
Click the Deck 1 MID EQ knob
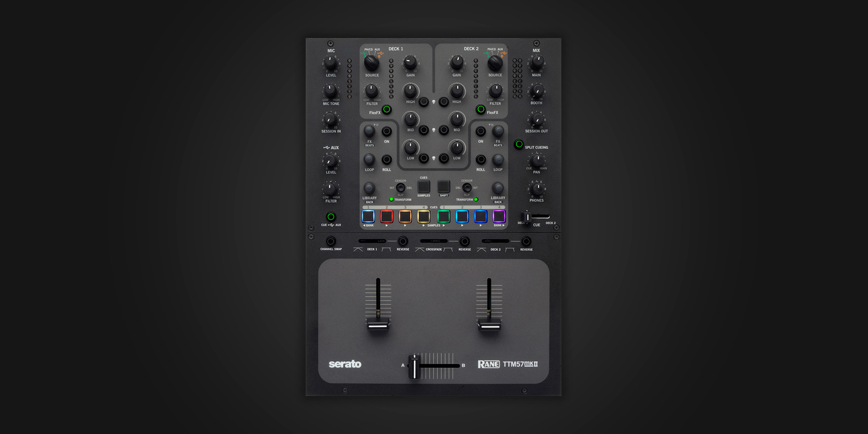click(x=410, y=119)
